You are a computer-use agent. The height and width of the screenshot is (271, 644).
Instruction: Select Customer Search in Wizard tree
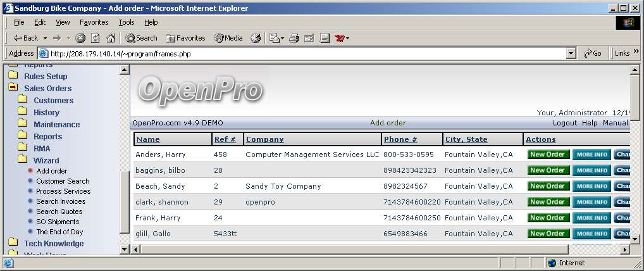[x=63, y=181]
